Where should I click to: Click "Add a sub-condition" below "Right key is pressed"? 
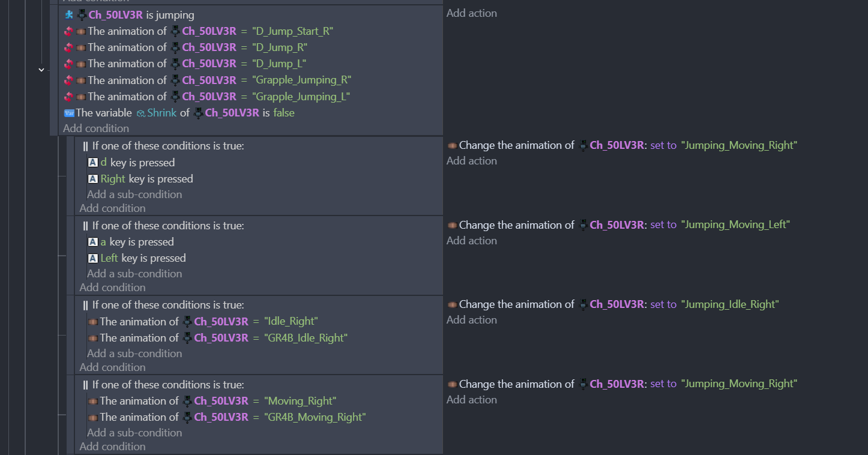(x=134, y=194)
